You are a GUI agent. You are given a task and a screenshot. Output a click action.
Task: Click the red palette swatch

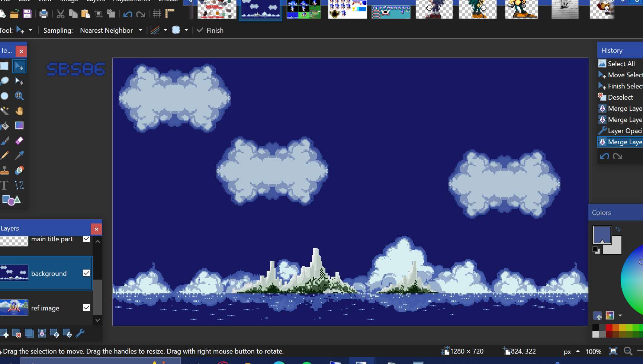click(x=609, y=328)
